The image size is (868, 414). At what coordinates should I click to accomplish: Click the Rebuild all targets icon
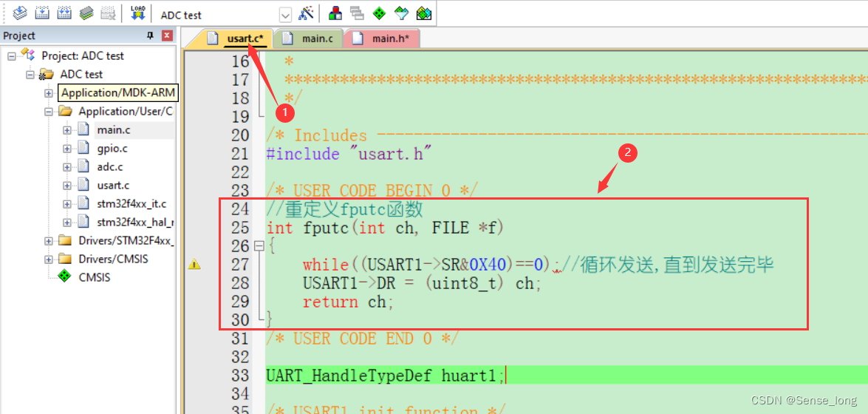point(64,13)
